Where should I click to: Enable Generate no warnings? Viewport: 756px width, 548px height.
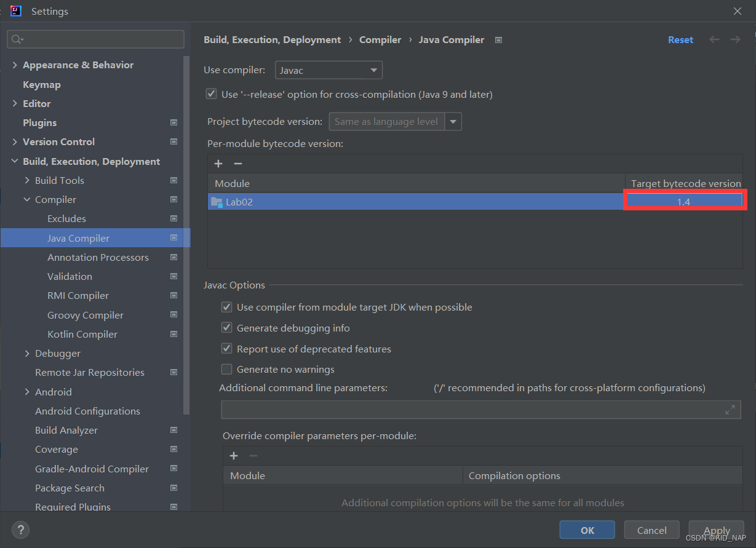226,369
